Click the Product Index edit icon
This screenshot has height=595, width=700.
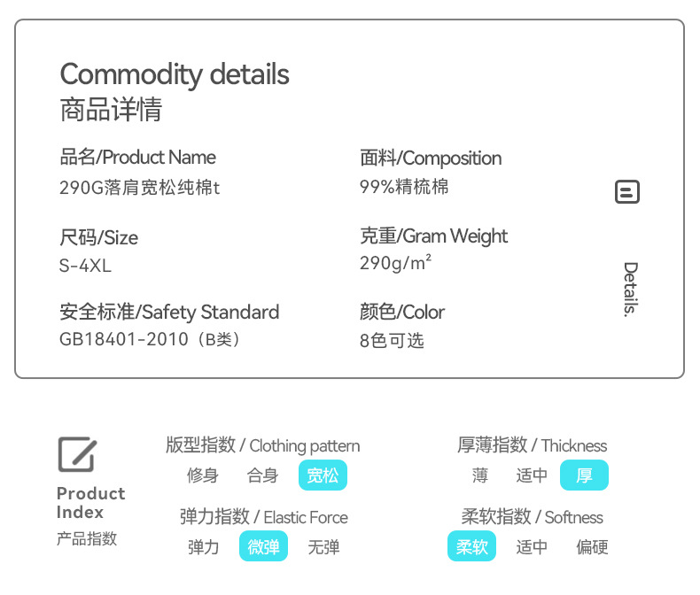tap(77, 454)
